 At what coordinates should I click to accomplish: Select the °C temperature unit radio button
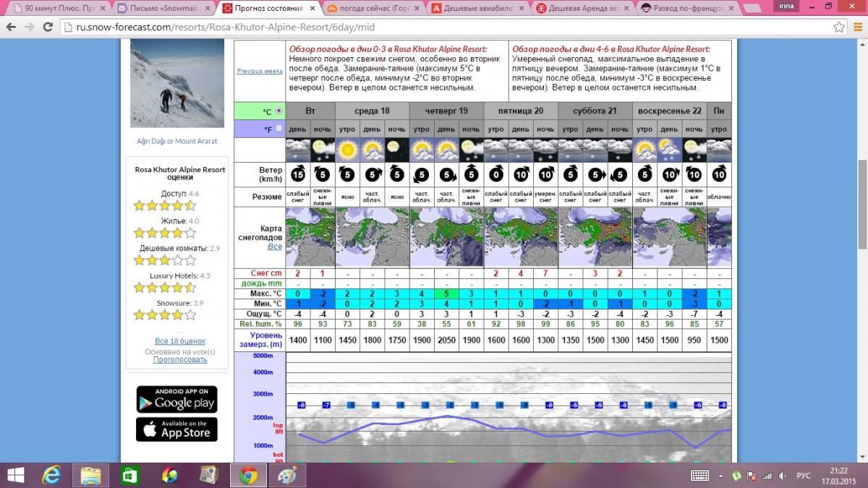[x=278, y=111]
